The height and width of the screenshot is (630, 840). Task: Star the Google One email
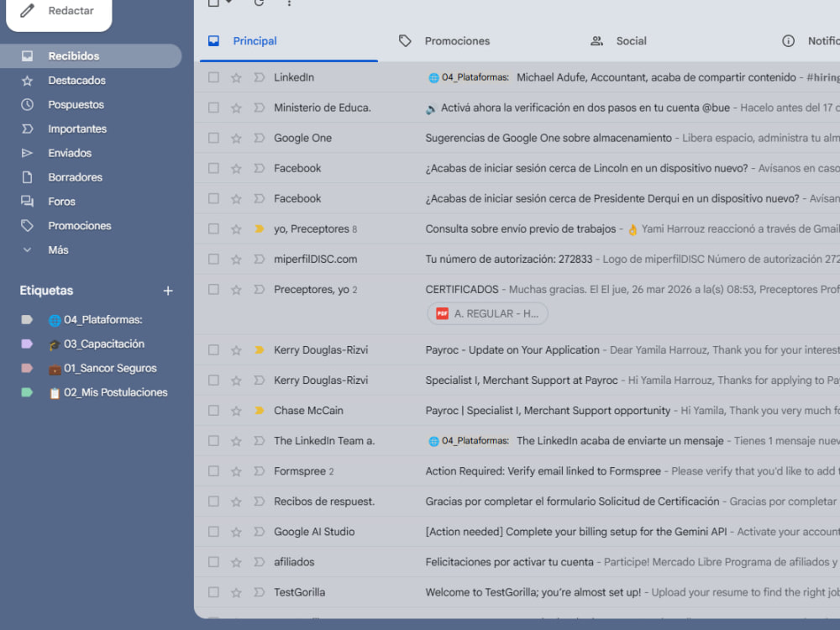click(236, 139)
